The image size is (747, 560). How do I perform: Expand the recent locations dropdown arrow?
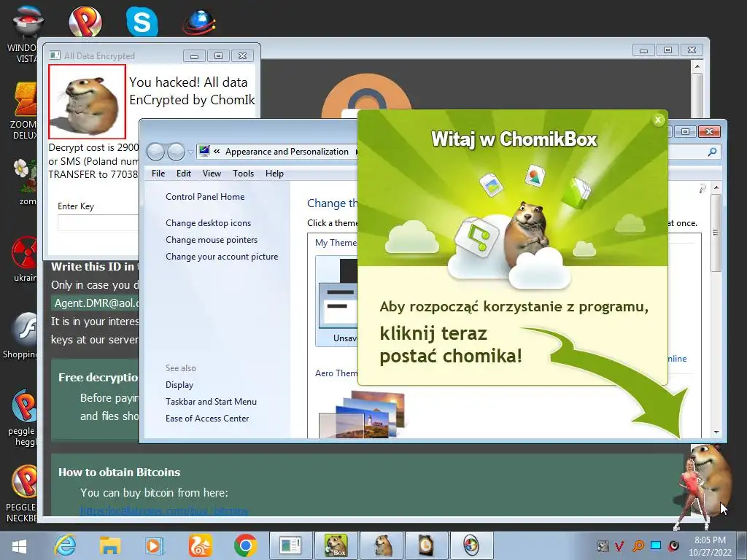pyautogui.click(x=190, y=152)
